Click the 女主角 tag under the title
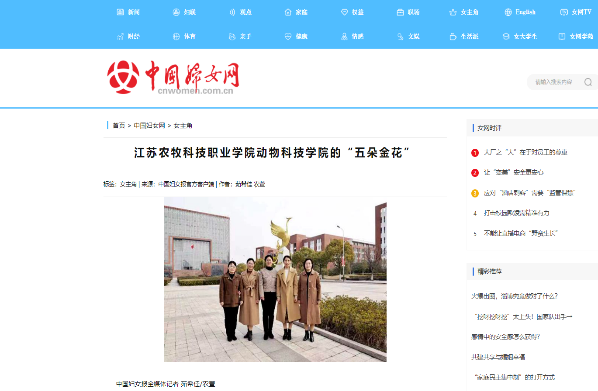Viewport: 598px width, 391px height. pyautogui.click(x=128, y=184)
